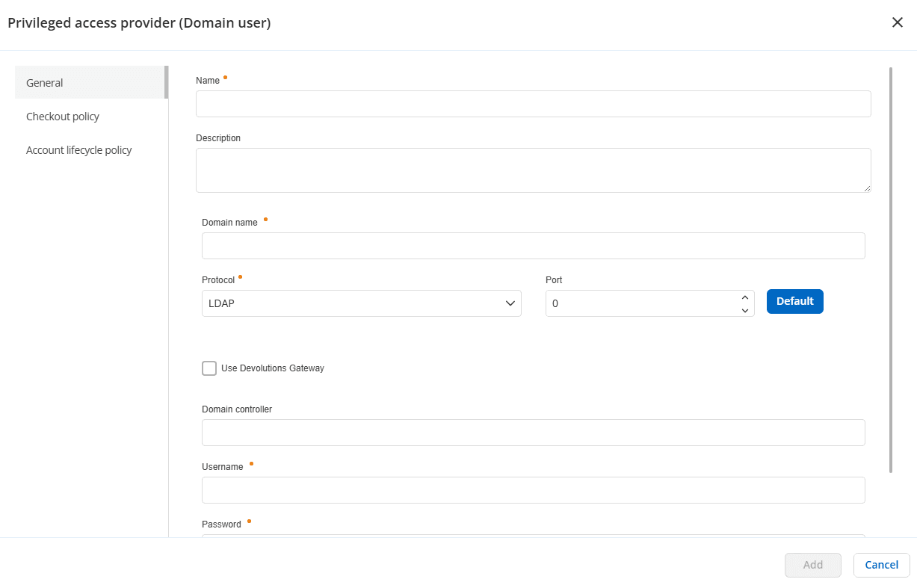Open the Protocol dropdown showing LDAP

(x=361, y=303)
